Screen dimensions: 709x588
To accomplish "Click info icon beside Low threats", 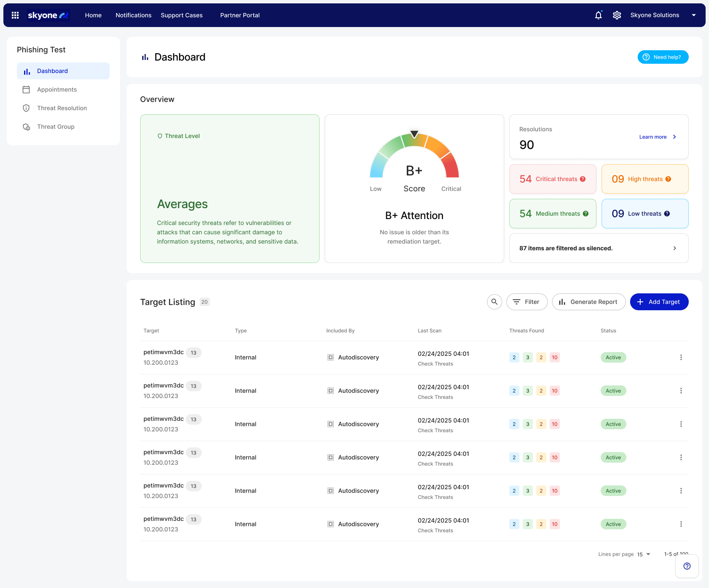I will (x=667, y=214).
